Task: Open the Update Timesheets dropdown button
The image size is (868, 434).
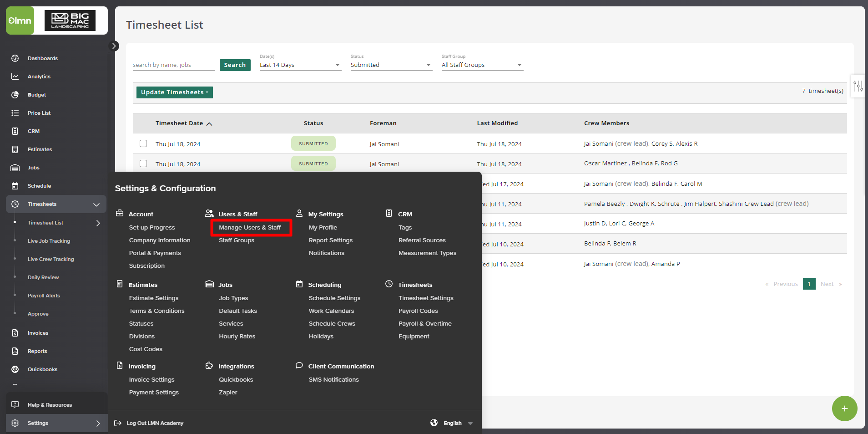Action: [x=175, y=92]
